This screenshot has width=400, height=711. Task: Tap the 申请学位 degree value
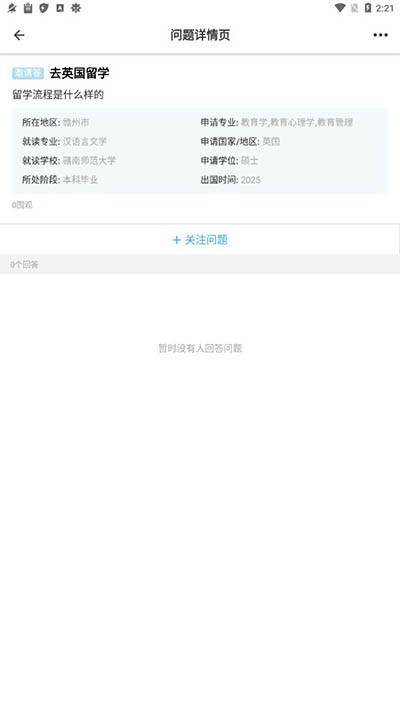249,161
